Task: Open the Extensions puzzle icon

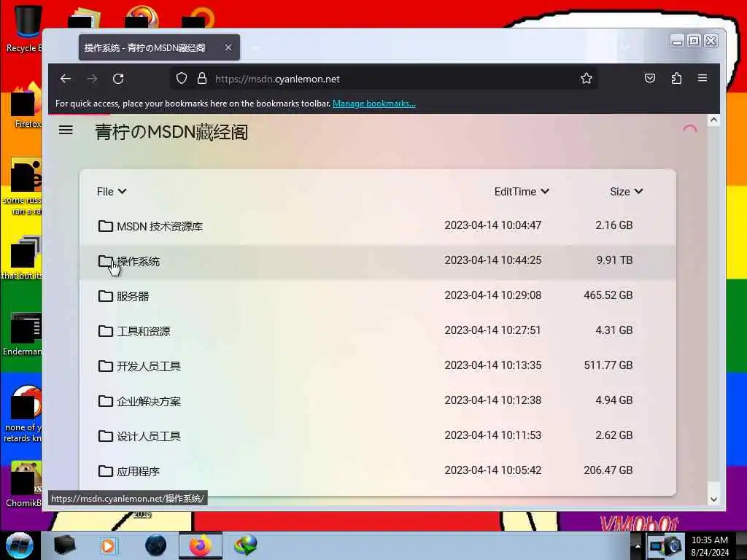Action: (x=676, y=78)
